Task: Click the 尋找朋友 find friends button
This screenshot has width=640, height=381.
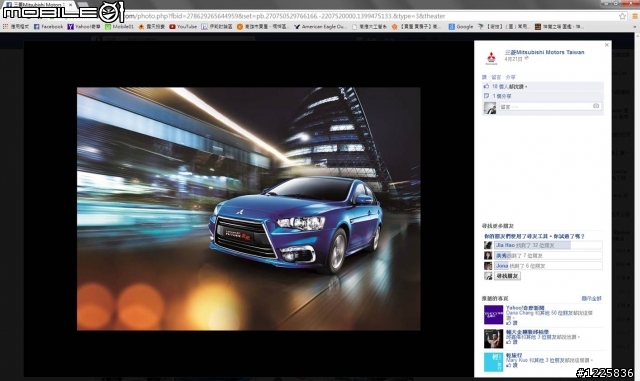Action: pyautogui.click(x=507, y=276)
